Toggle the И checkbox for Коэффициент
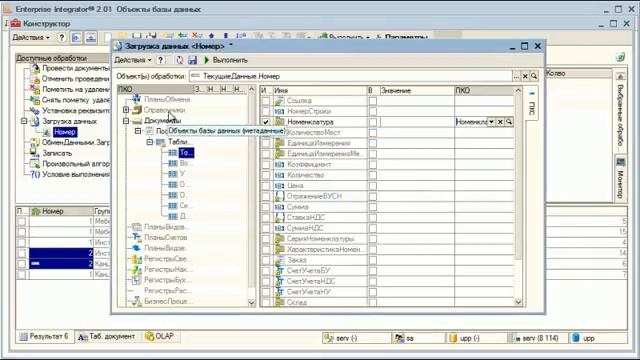 266,164
